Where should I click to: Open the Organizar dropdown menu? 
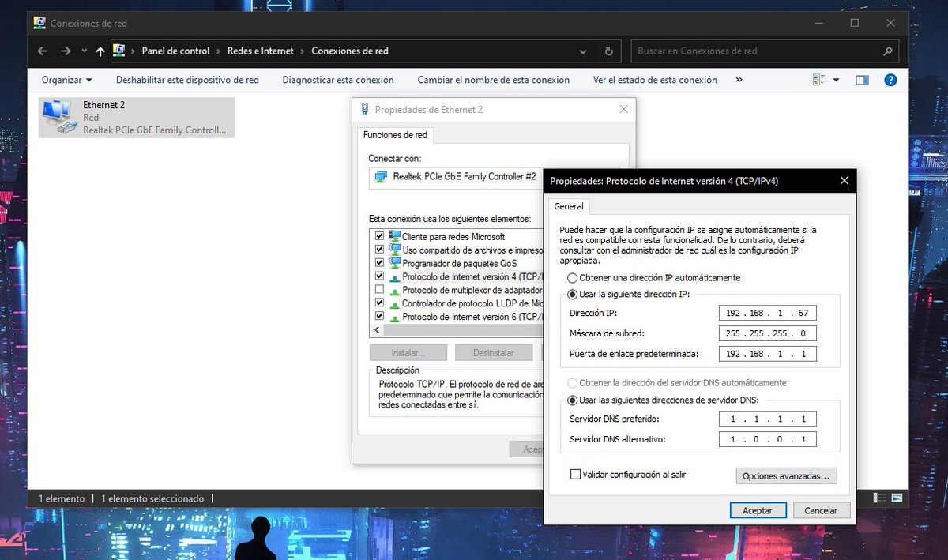67,80
